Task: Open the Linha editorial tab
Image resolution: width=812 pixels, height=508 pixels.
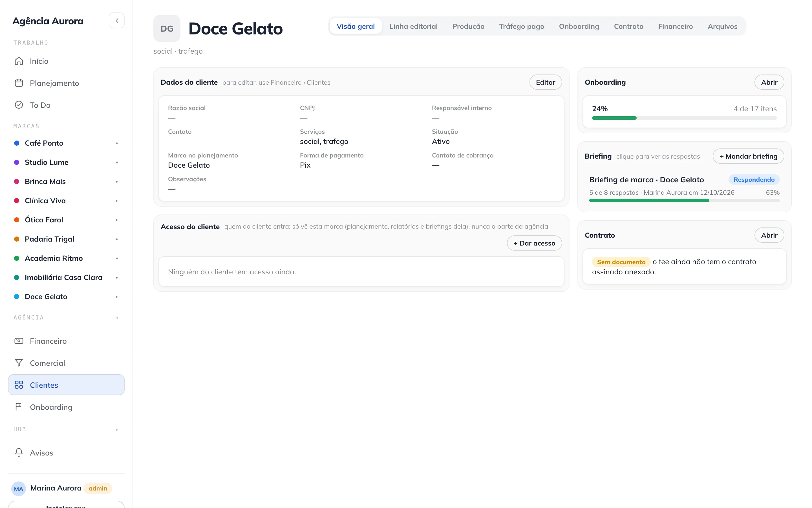Action: (x=413, y=26)
